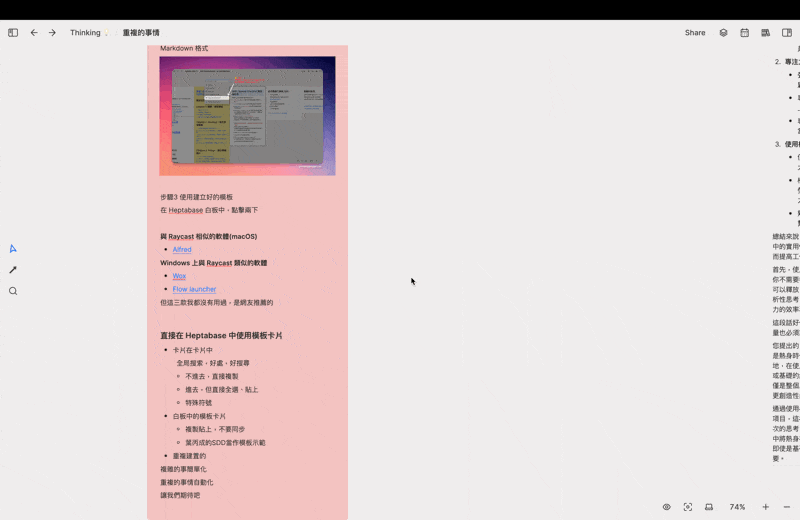Toggle the eye visibility icon
Image resolution: width=800 pixels, height=520 pixels.
[666, 507]
